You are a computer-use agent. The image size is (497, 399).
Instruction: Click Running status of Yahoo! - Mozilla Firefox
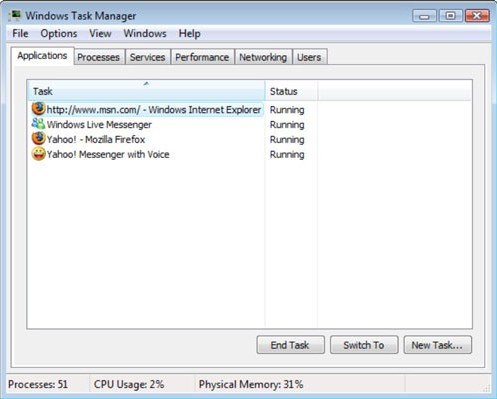pos(287,140)
